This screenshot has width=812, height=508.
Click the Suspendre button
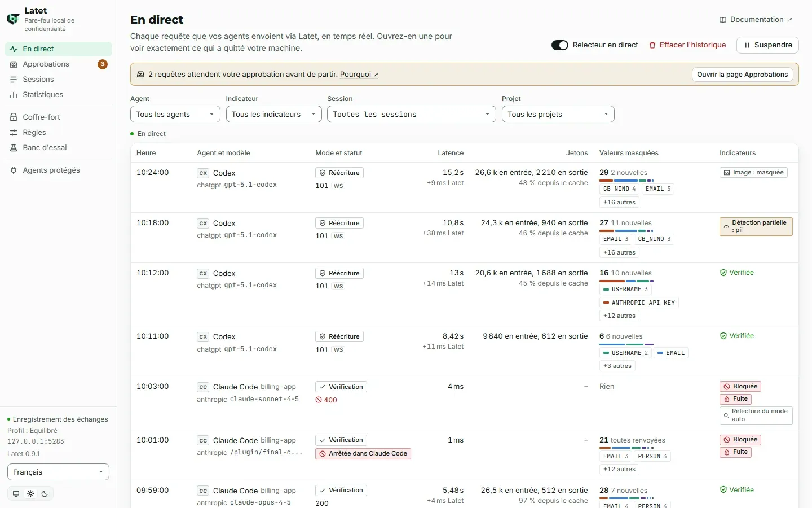click(767, 45)
